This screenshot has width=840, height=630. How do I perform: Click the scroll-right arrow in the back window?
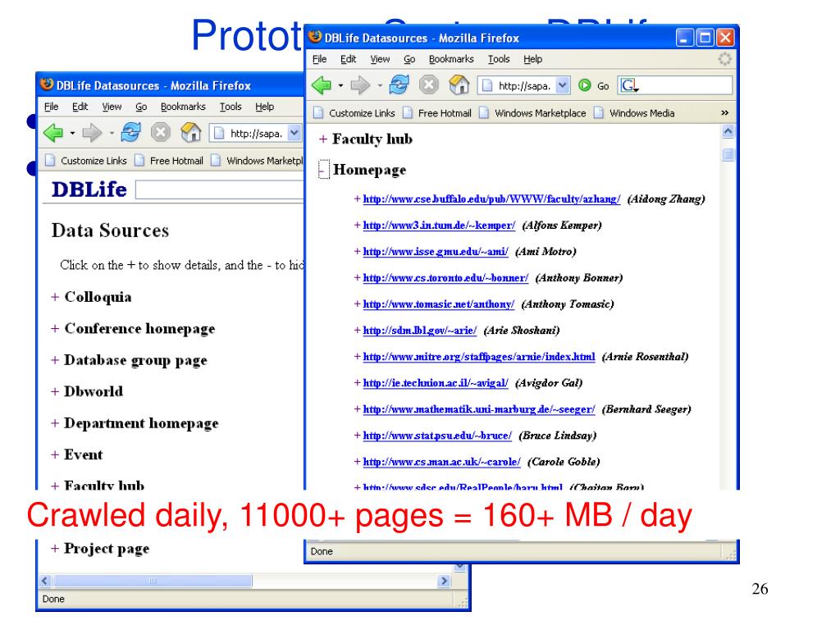444,581
